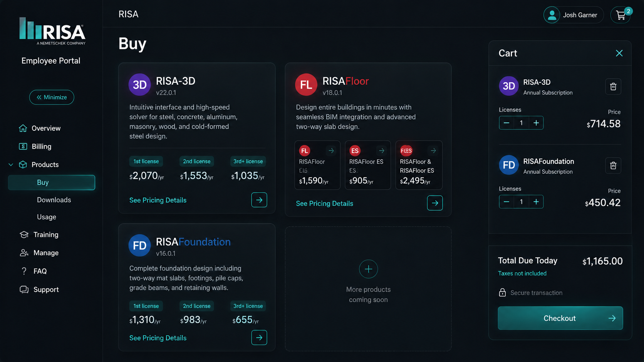Click the arrow button on RISAFloor card
The image size is (644, 362).
pyautogui.click(x=435, y=203)
